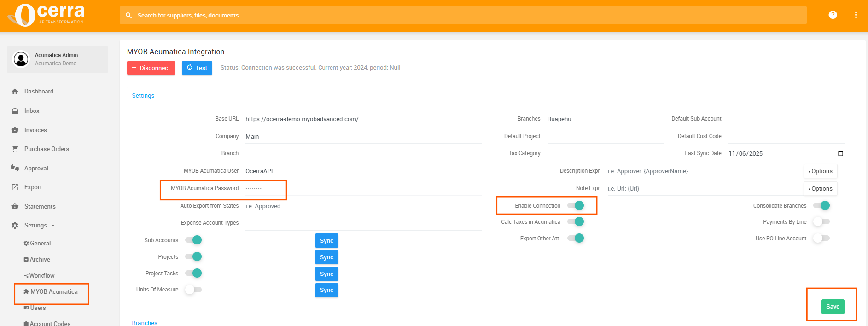Click the Approval thumbs icon
The image size is (868, 326).
15,168
